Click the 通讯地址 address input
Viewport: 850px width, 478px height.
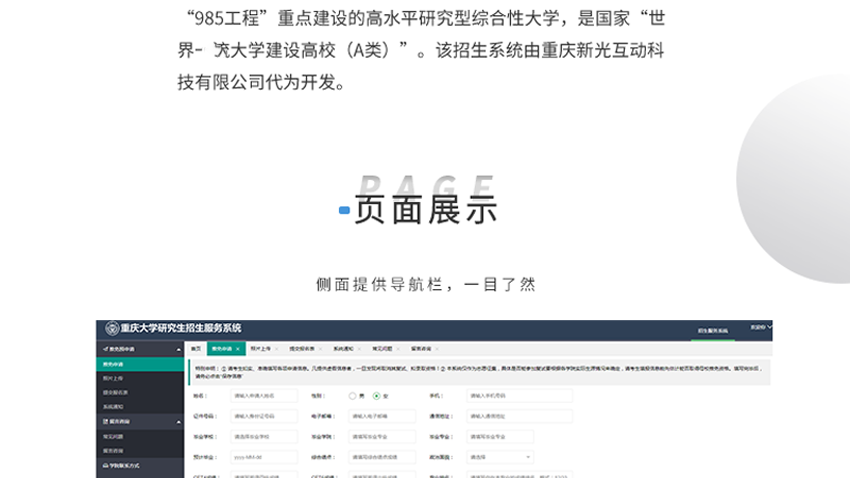(x=519, y=416)
